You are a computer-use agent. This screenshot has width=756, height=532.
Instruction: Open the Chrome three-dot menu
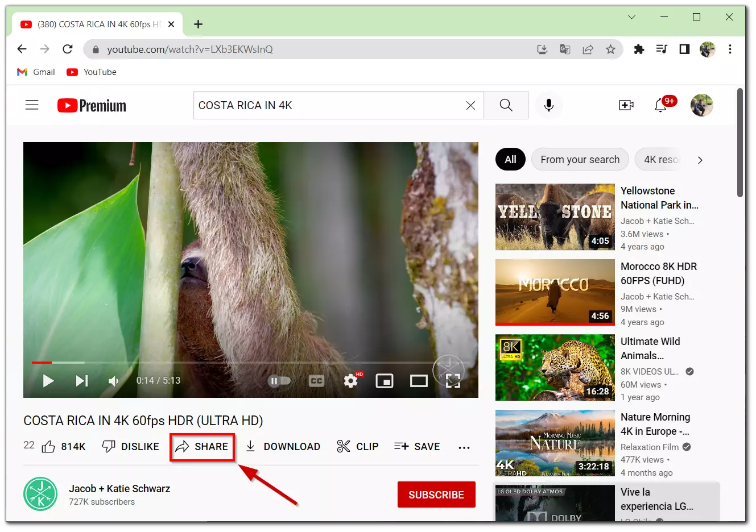click(x=730, y=49)
